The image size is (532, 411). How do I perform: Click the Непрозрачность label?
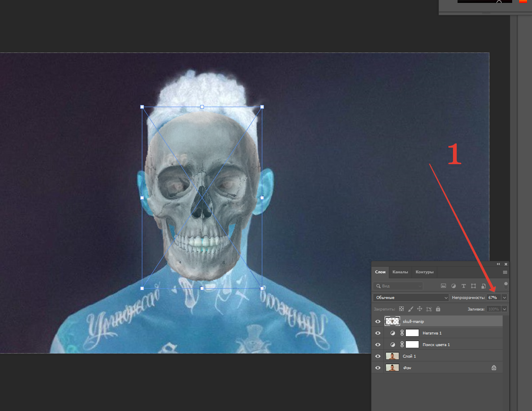pyautogui.click(x=468, y=298)
